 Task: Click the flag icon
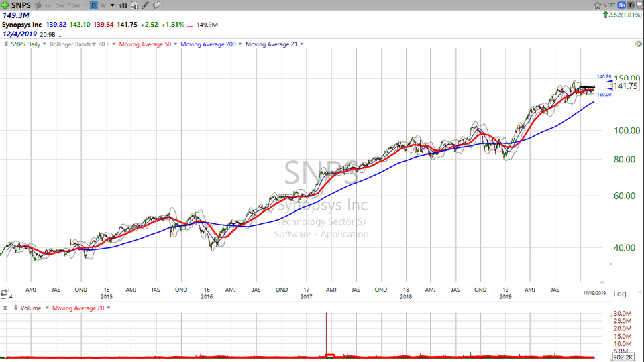point(606,5)
